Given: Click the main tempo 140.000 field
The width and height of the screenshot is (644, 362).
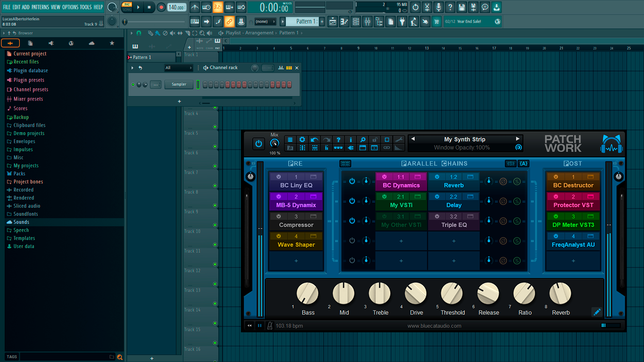Looking at the screenshot, I should click(177, 8).
